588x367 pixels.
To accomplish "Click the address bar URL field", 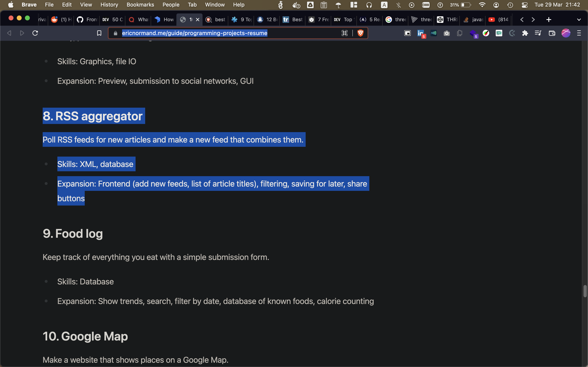I will point(194,33).
